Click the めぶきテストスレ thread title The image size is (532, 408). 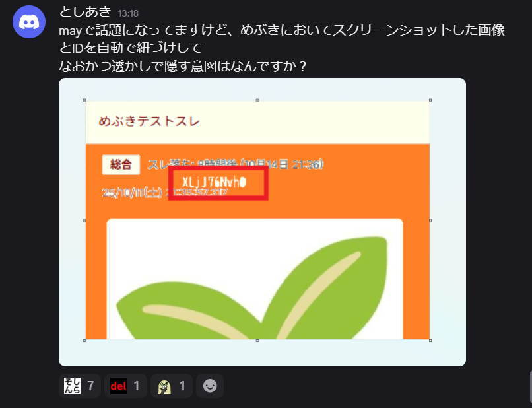[x=149, y=121]
